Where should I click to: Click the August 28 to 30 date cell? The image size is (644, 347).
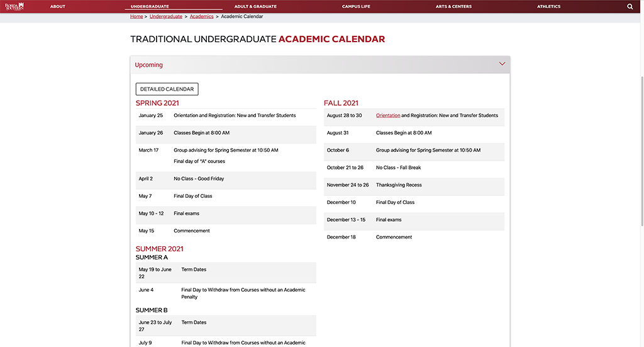click(x=344, y=115)
